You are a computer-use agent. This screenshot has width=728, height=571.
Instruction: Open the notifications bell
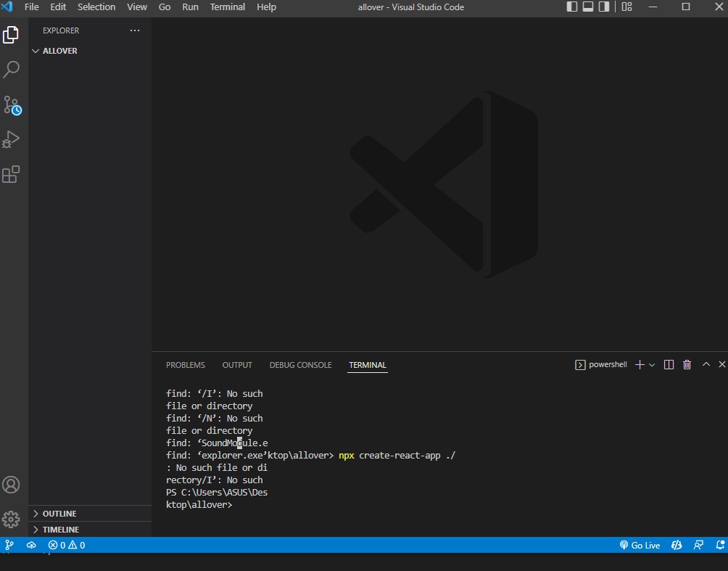[720, 545]
